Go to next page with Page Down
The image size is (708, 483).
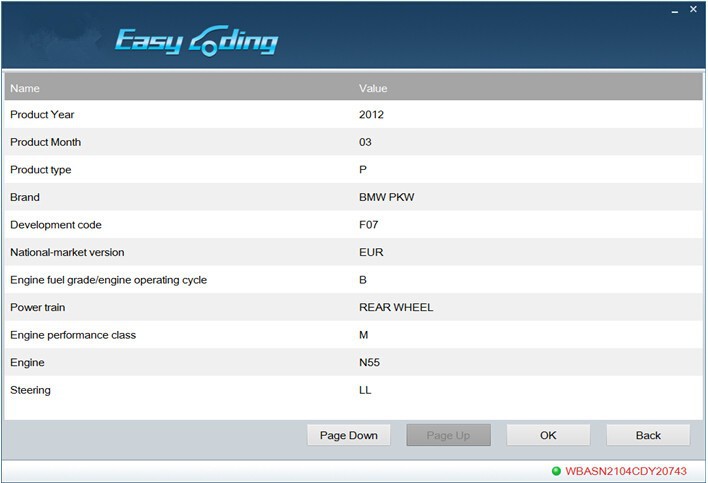tap(348, 435)
